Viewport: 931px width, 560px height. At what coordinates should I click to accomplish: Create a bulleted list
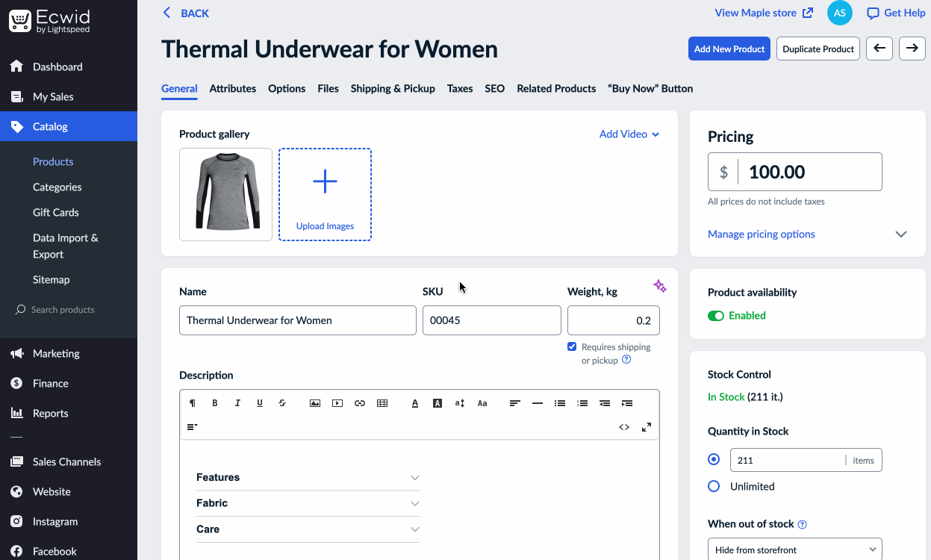point(560,403)
